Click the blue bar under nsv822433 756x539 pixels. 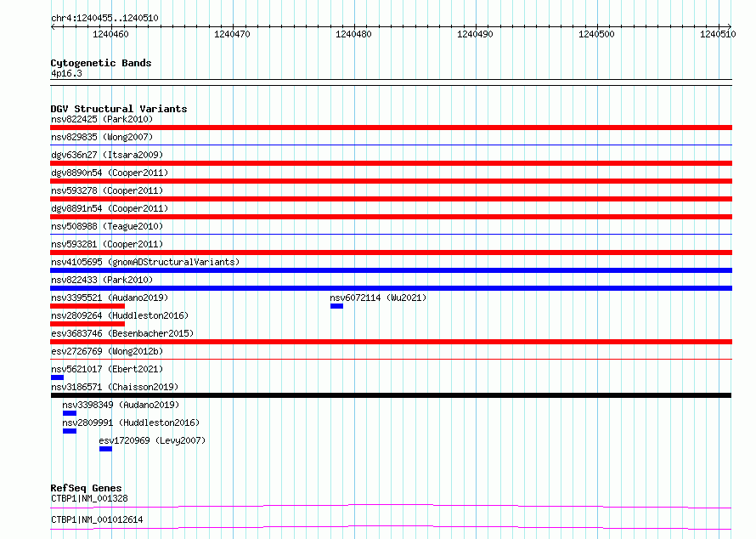pos(391,288)
